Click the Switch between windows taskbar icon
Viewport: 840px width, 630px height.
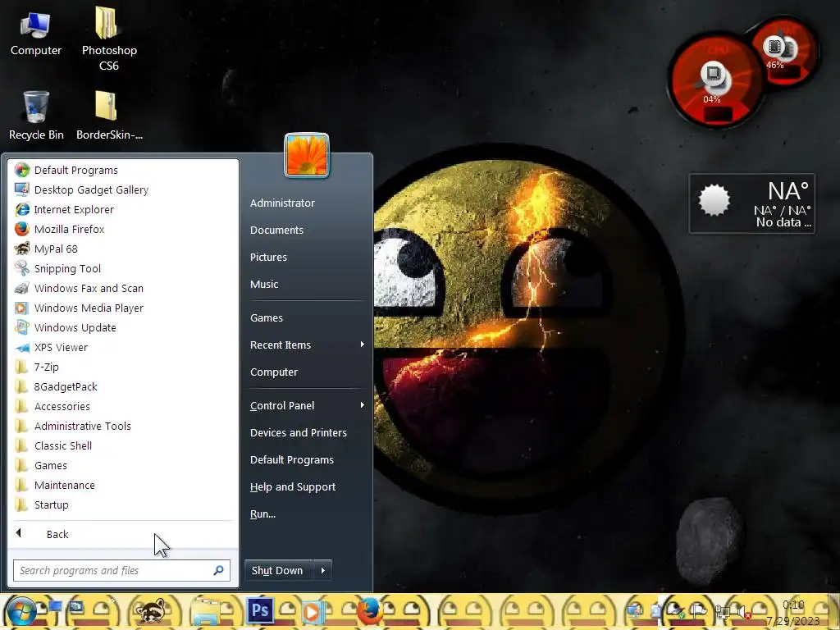pyautogui.click(x=75, y=608)
